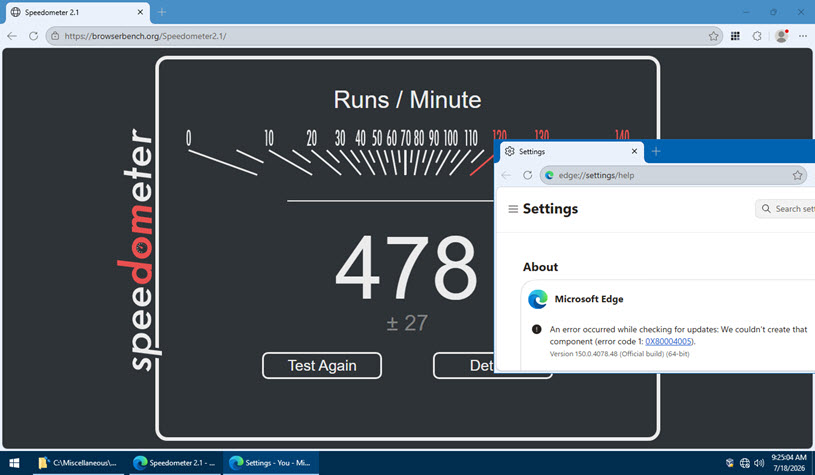Image resolution: width=815 pixels, height=475 pixels.
Task: Open the network globe tray icon
Action: point(744,463)
